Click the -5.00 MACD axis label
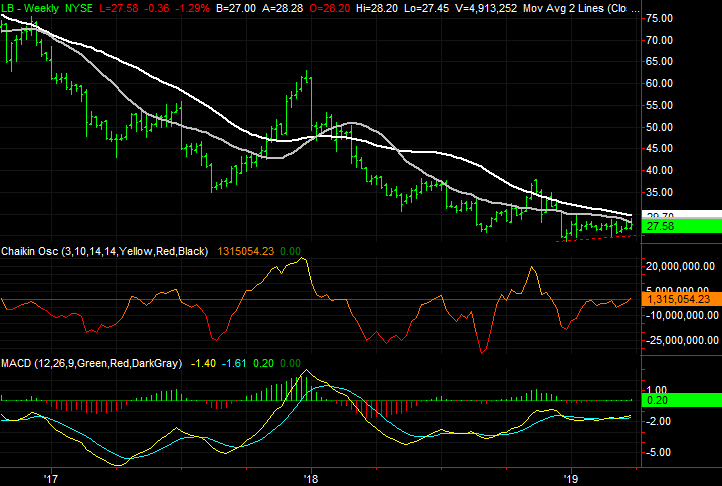The width and height of the screenshot is (722, 486). pos(660,453)
